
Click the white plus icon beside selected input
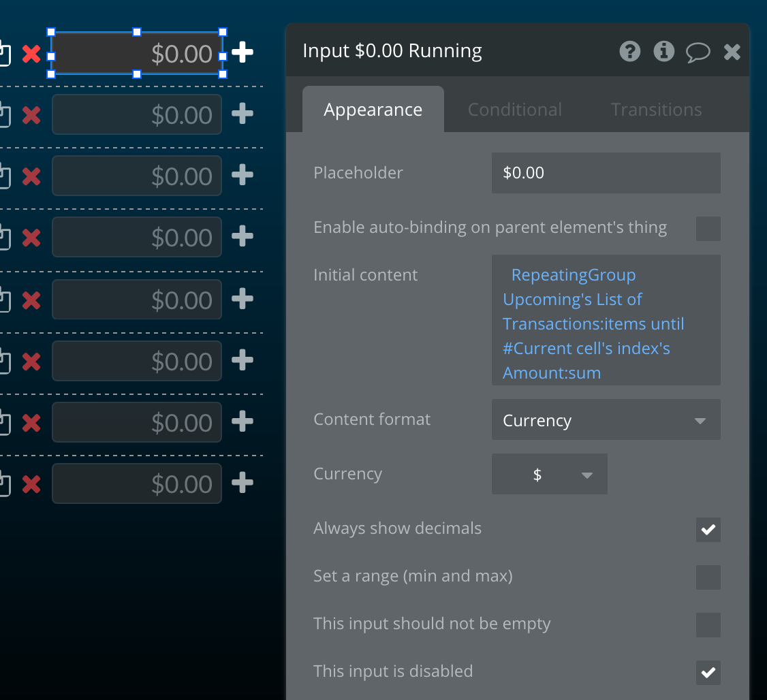click(x=242, y=52)
